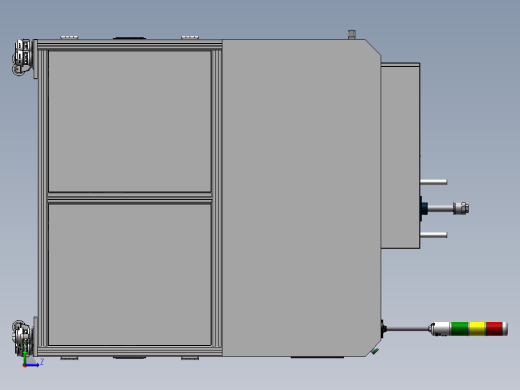Select the lower window panel of the frame
The height and width of the screenshot is (390, 520).
pyautogui.click(x=130, y=275)
